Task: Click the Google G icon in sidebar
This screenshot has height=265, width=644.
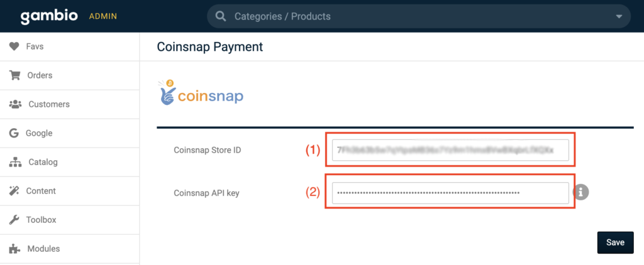Action: click(14, 133)
